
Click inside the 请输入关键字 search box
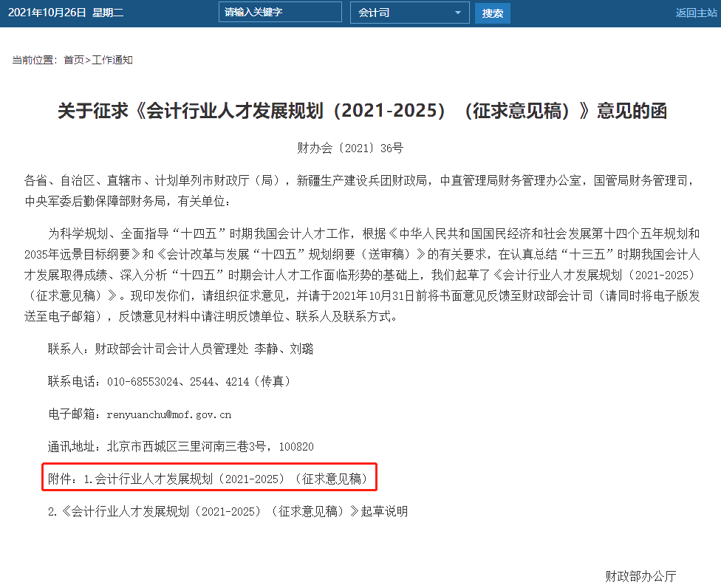[x=279, y=13]
